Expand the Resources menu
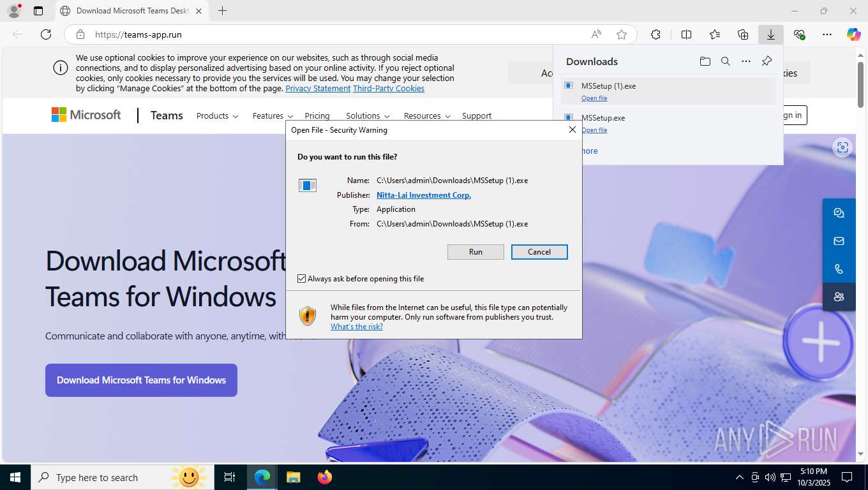This screenshot has width=868, height=490. (x=427, y=116)
